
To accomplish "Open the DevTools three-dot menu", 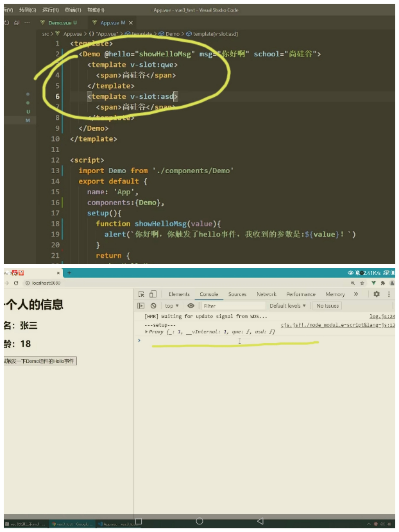I will (389, 294).
